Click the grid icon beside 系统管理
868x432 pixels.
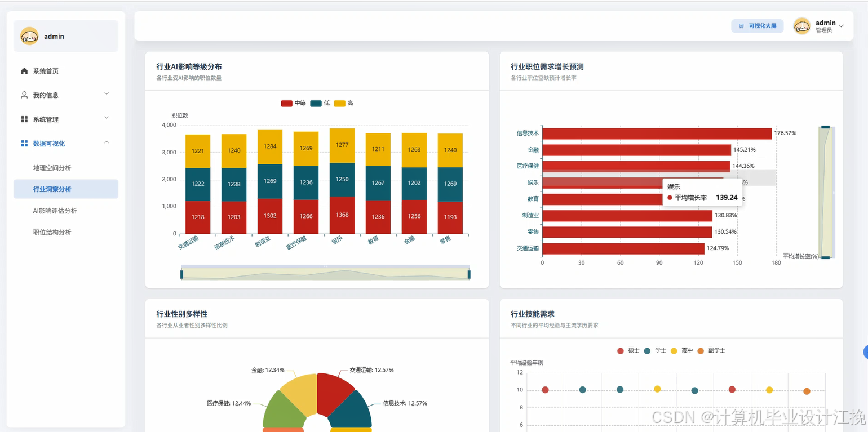(24, 119)
